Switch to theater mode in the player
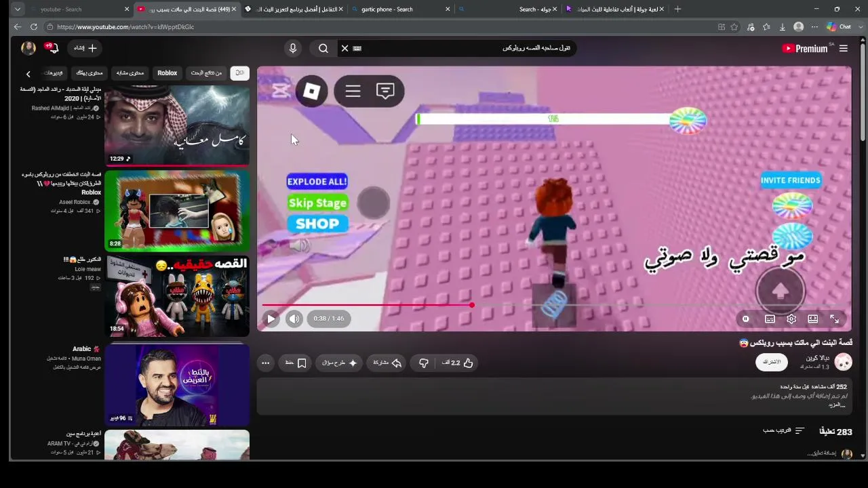 813,319
